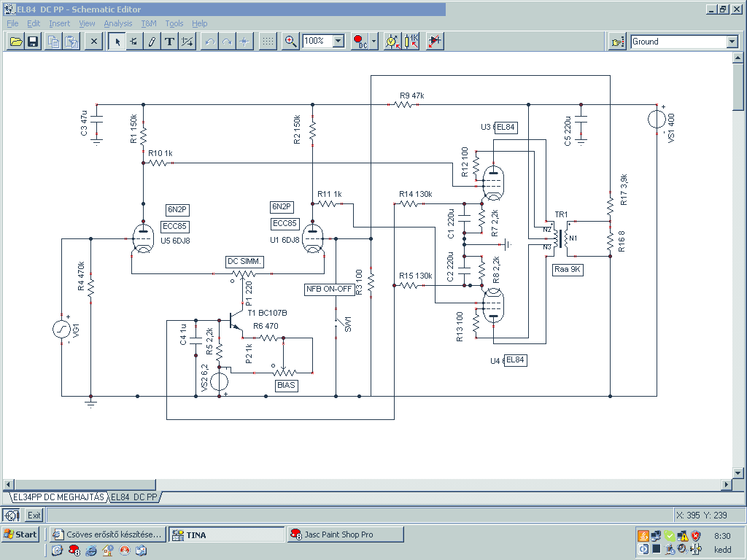
Task: Click the horizontal scrollbar thumb
Action: [85, 485]
